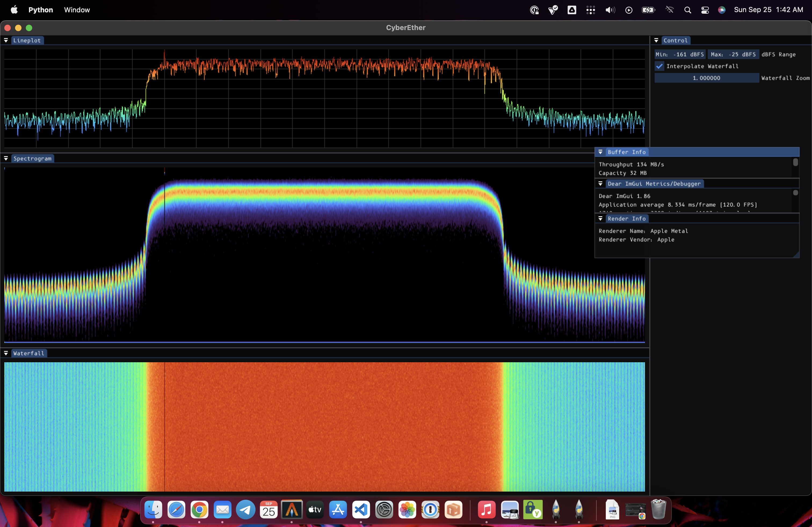Open the Music app in dock
The image size is (812, 527).
click(x=486, y=510)
